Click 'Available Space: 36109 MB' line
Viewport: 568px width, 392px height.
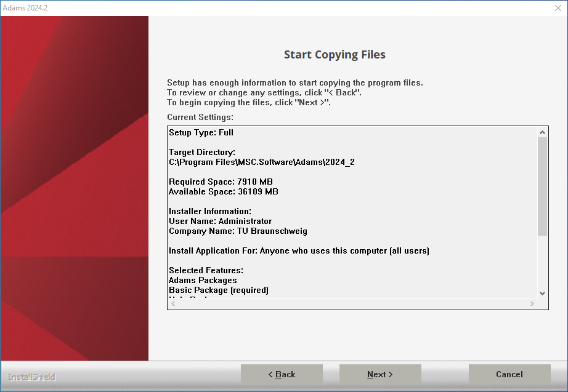point(224,191)
